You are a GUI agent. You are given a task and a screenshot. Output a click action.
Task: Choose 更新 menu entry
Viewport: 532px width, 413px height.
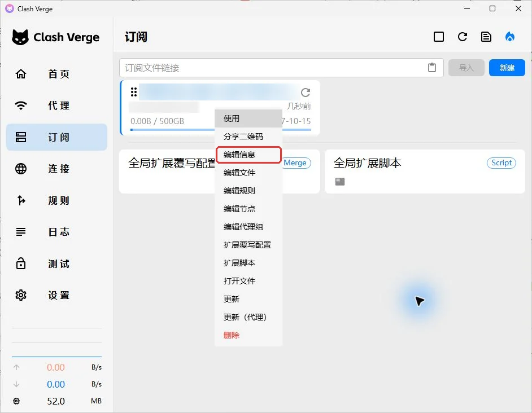248,299
